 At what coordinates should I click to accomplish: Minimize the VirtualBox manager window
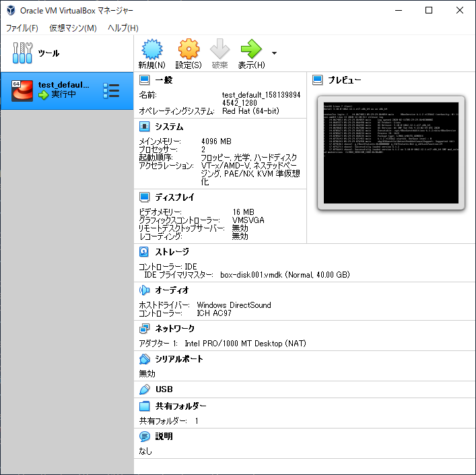(399, 10)
